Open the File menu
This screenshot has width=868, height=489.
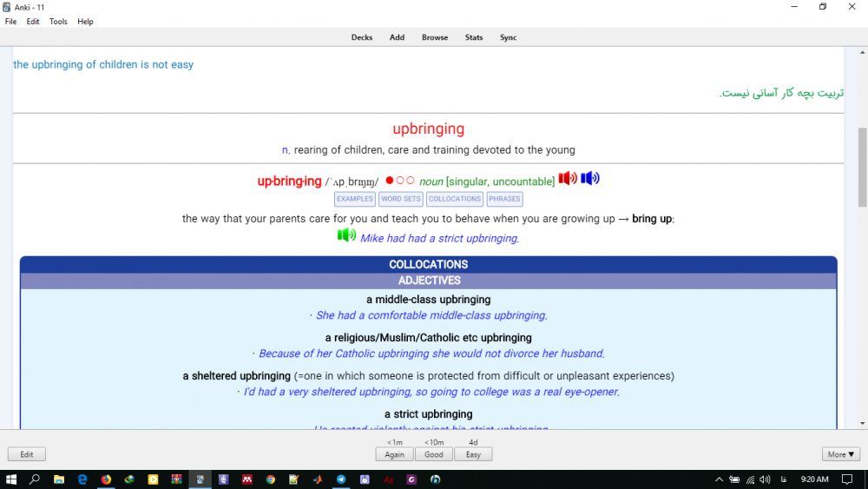pos(10,22)
